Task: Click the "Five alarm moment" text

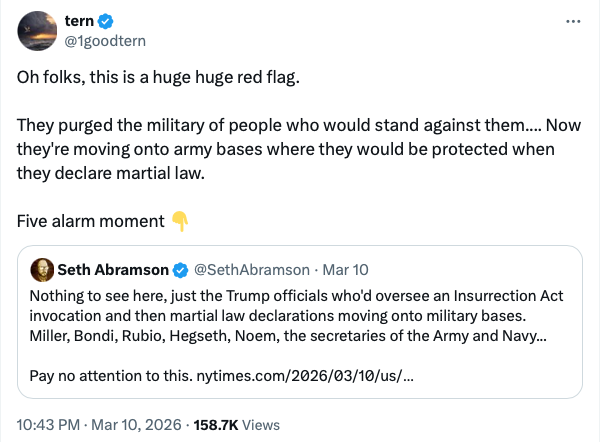Action: click(x=90, y=220)
